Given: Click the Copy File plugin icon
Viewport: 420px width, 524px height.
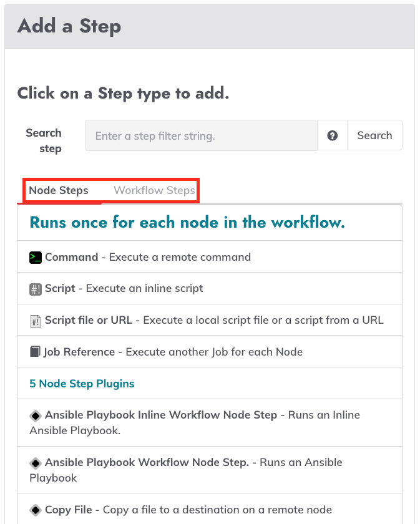Looking at the screenshot, I should pos(36,510).
